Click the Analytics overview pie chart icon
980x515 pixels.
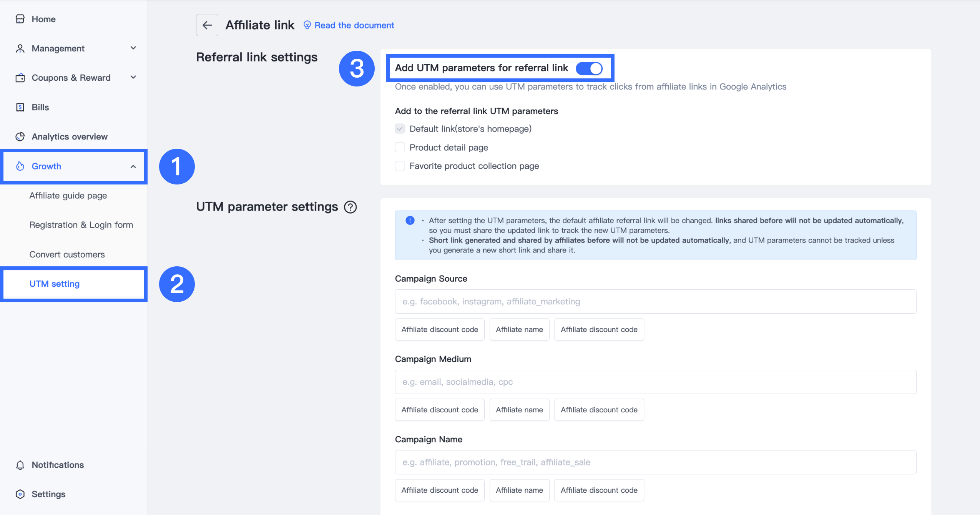click(x=20, y=136)
